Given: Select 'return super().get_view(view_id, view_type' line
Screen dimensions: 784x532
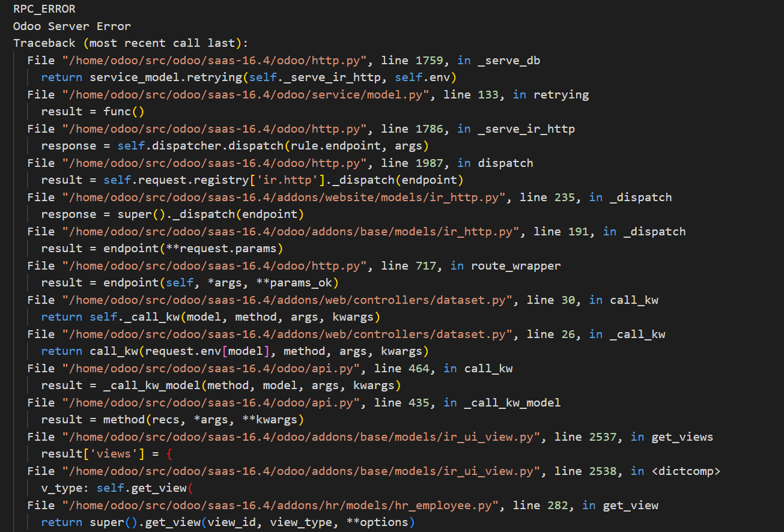Looking at the screenshot, I should tap(228, 522).
